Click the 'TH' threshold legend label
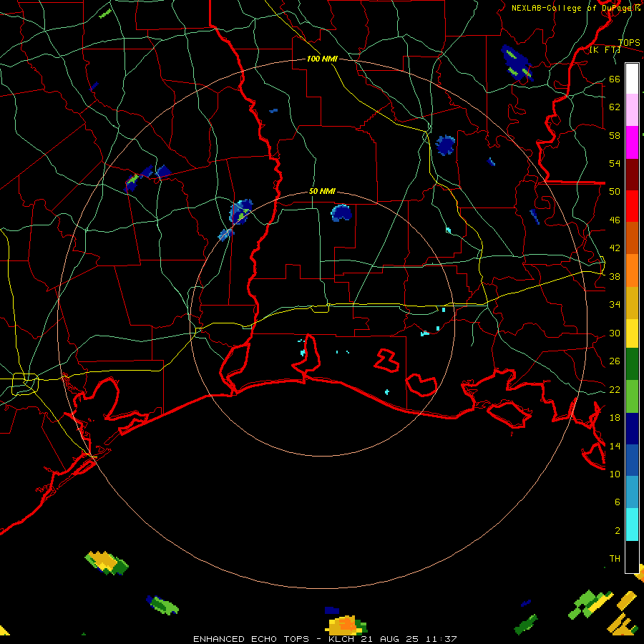Image resolution: width=644 pixels, height=644 pixels. (x=615, y=559)
